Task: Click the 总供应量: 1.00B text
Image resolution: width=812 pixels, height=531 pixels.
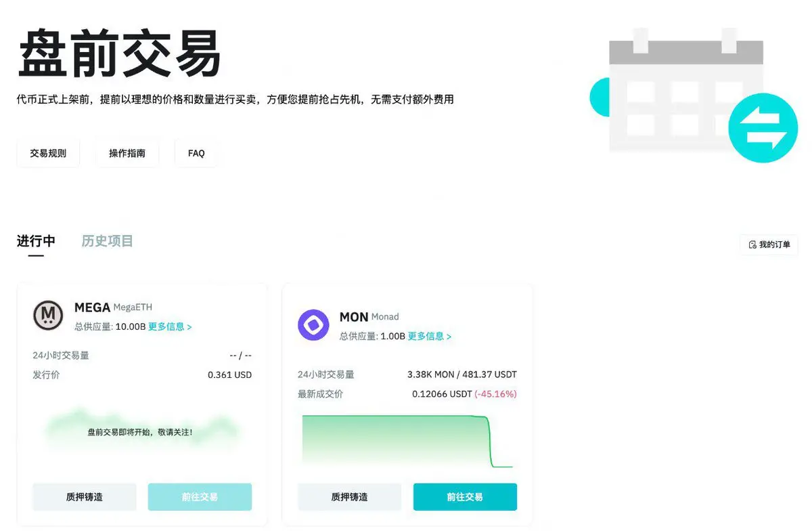Action: (x=372, y=336)
